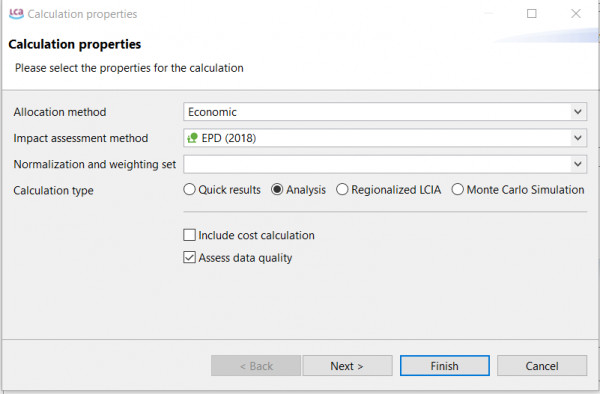Close the Calculation properties dialog
Screen dimensions: 600x394
point(576,14)
